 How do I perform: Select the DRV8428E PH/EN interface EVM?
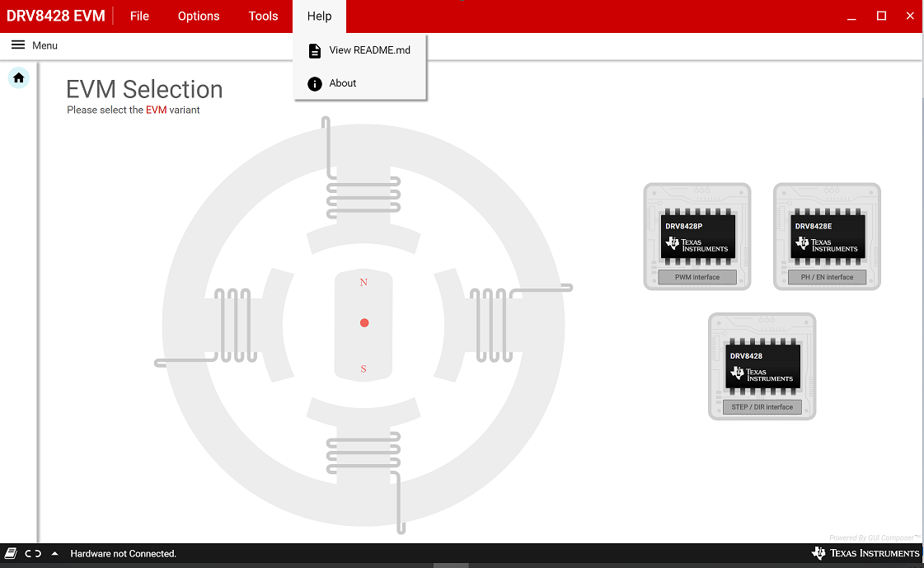point(827,237)
